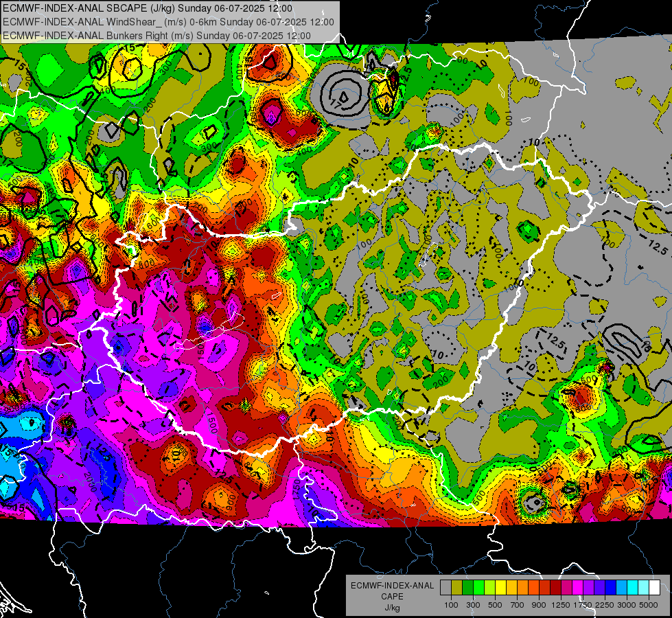Click the legend value 700
This screenshot has height=618, width=672.
pos(518,605)
